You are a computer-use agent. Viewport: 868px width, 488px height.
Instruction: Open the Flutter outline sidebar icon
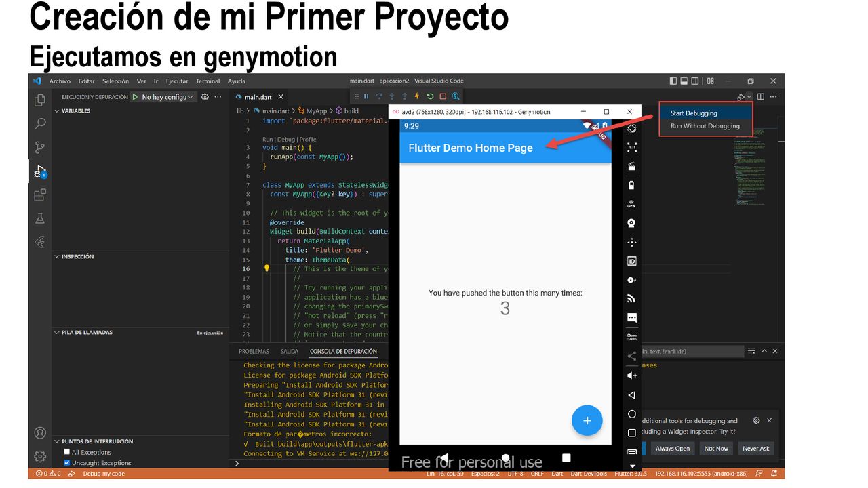point(40,241)
